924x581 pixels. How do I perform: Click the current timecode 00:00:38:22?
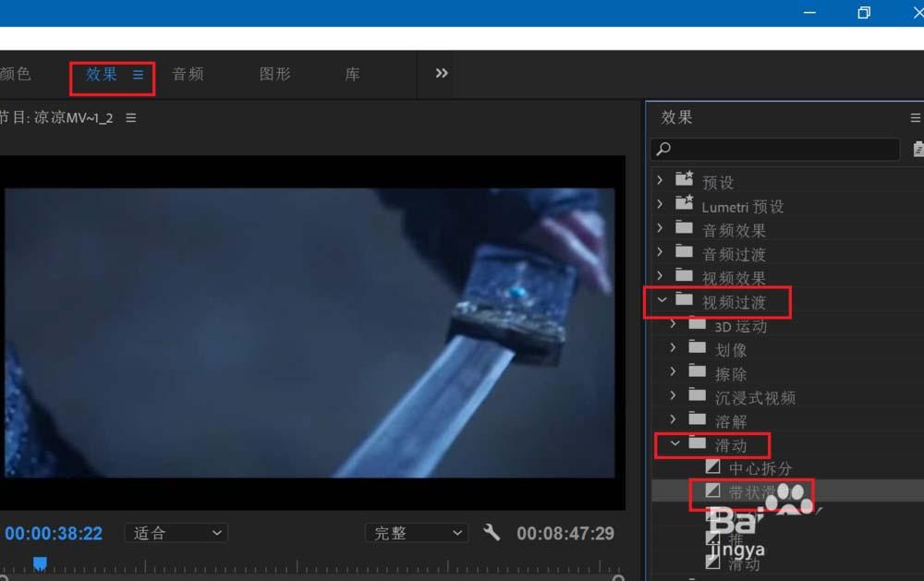point(54,533)
